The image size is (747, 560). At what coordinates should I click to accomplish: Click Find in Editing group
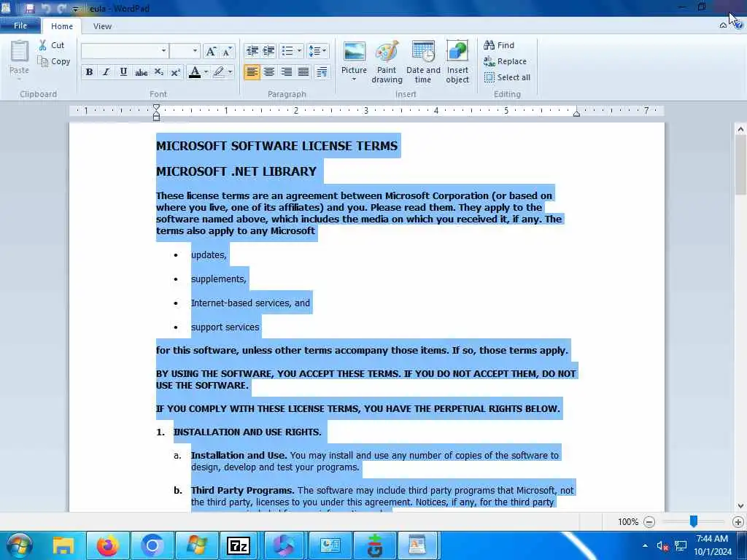[x=499, y=45]
